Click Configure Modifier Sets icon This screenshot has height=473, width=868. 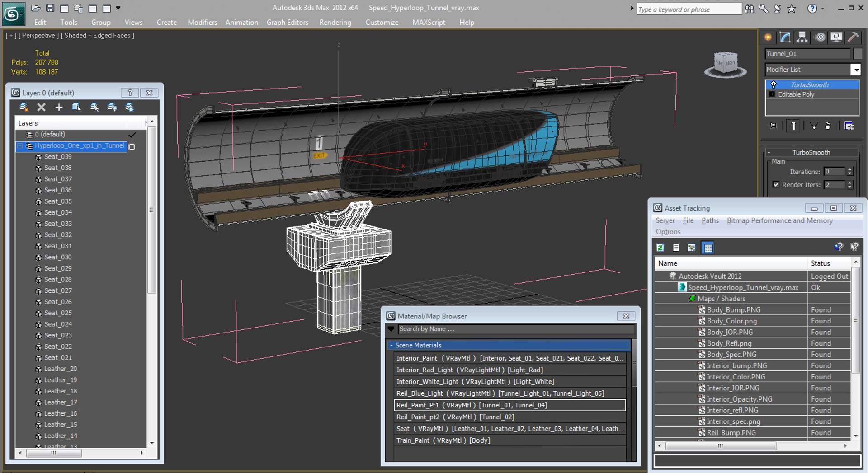pyautogui.click(x=849, y=126)
